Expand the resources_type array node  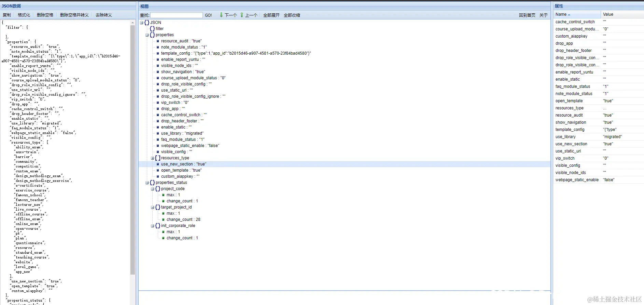153,158
